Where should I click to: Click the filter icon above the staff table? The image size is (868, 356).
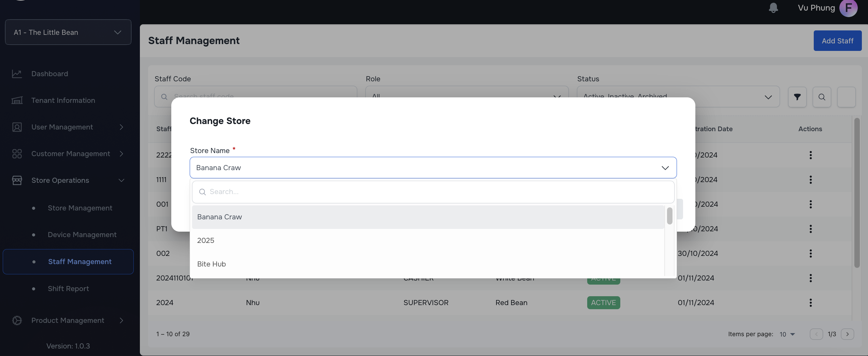click(797, 97)
